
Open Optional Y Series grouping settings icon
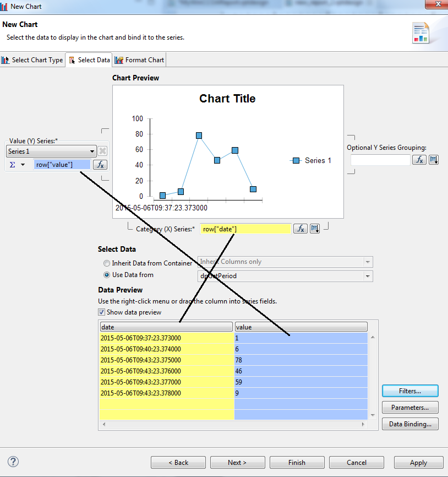coord(434,160)
